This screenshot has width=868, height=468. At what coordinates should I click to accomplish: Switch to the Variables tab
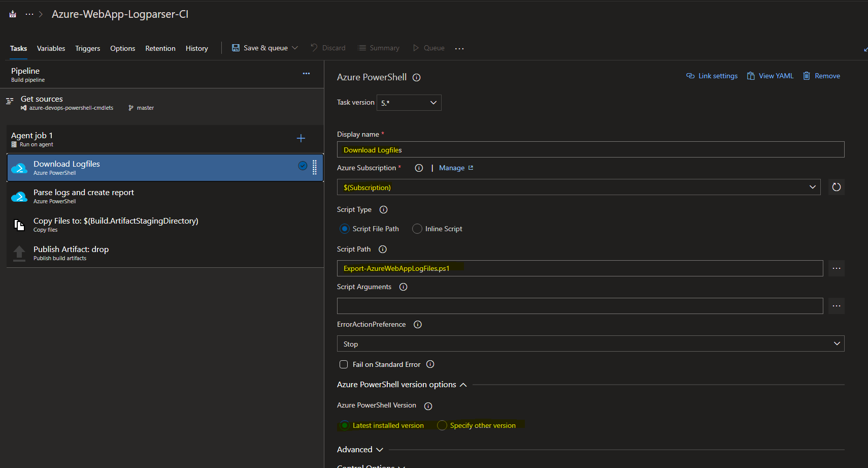[51, 49]
